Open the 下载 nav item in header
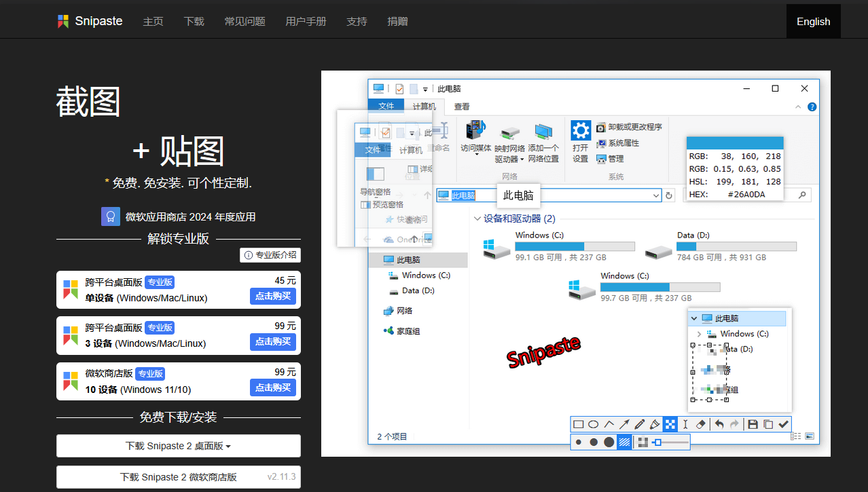Image resolution: width=868 pixels, height=492 pixels. pyautogui.click(x=194, y=21)
